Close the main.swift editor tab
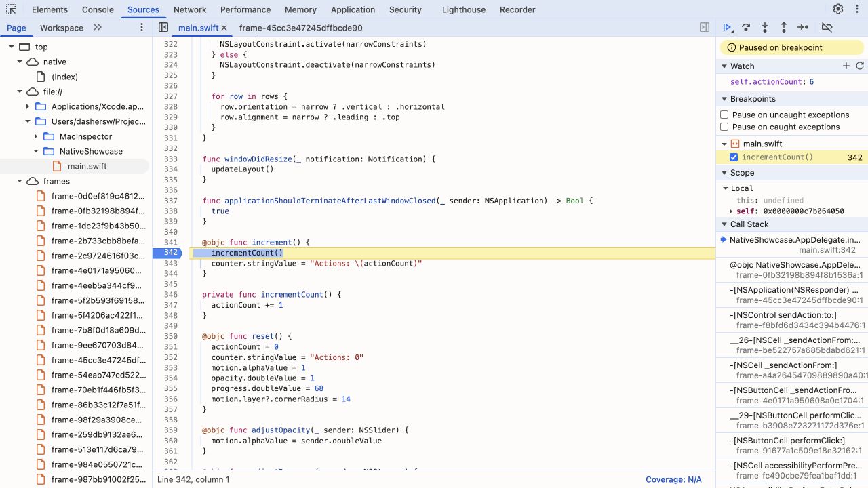The width and height of the screenshot is (868, 488). click(x=224, y=28)
